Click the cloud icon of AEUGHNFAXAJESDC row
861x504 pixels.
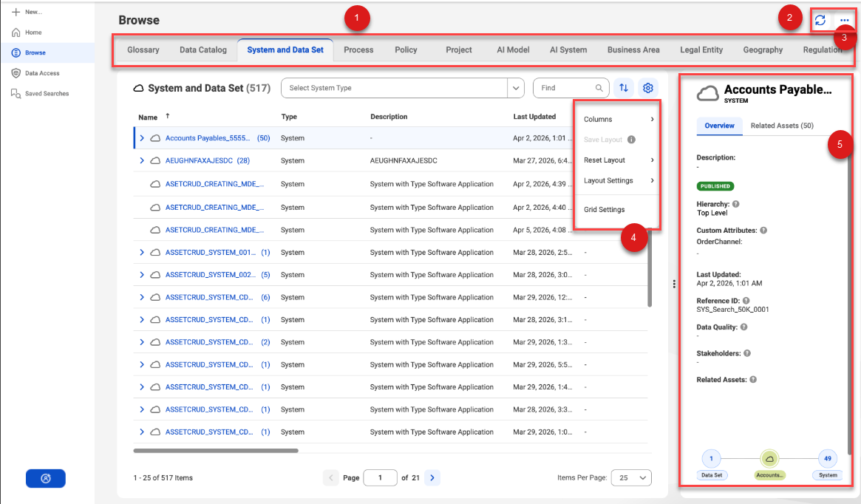155,160
